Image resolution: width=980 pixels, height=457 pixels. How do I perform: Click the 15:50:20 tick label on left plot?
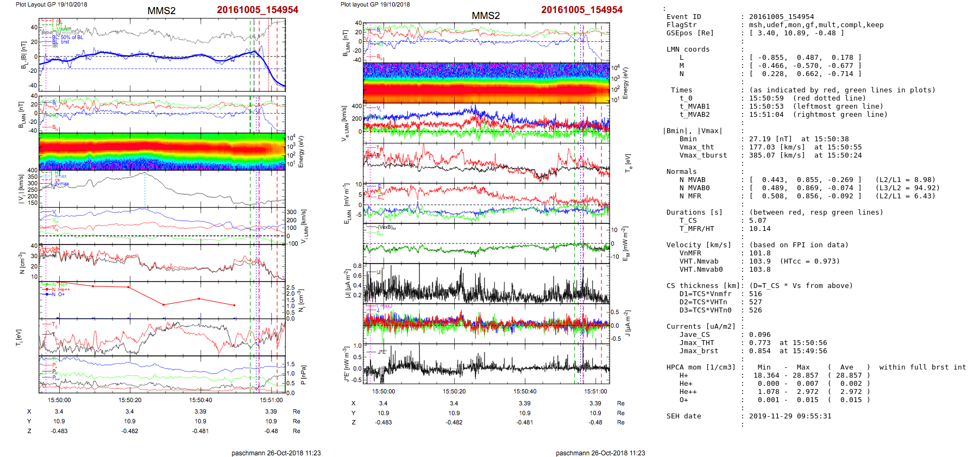tap(130, 400)
